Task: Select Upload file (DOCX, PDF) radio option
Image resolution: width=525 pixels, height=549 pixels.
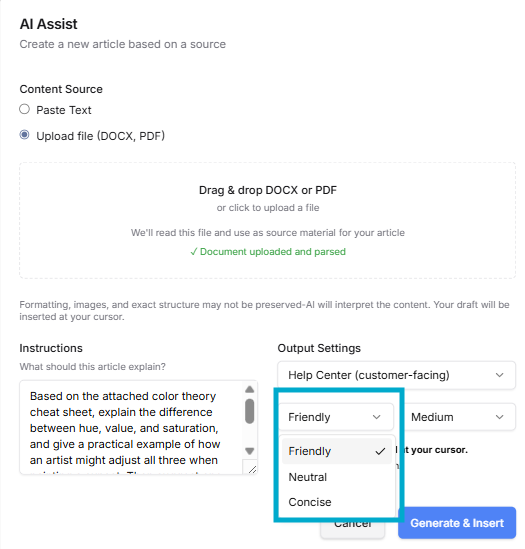Action: click(25, 135)
